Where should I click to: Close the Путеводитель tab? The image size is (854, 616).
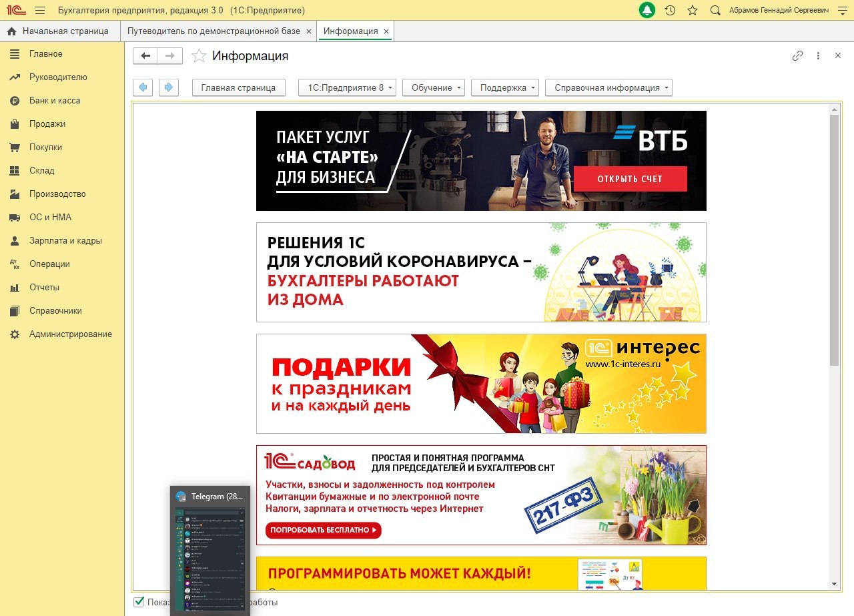(x=308, y=31)
